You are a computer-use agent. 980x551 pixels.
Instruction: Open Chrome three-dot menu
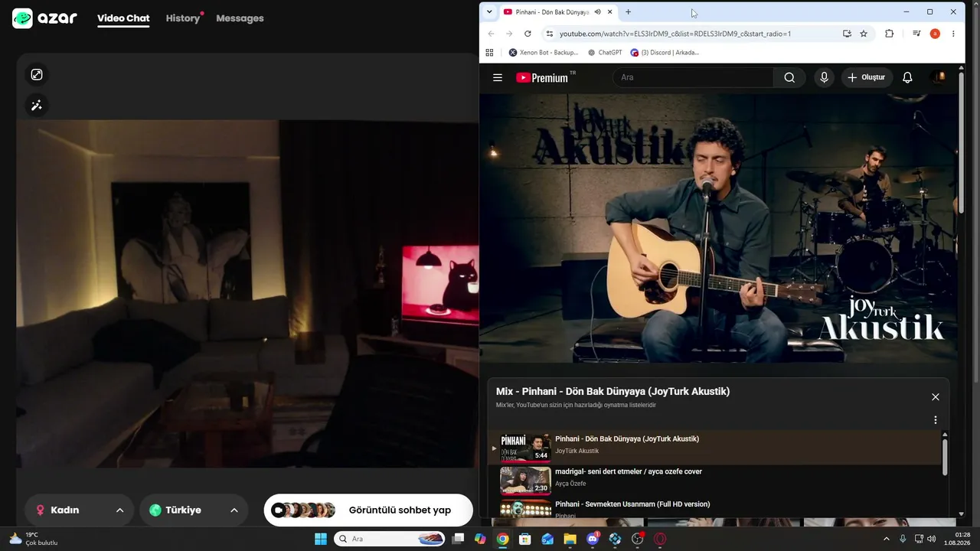(x=953, y=34)
